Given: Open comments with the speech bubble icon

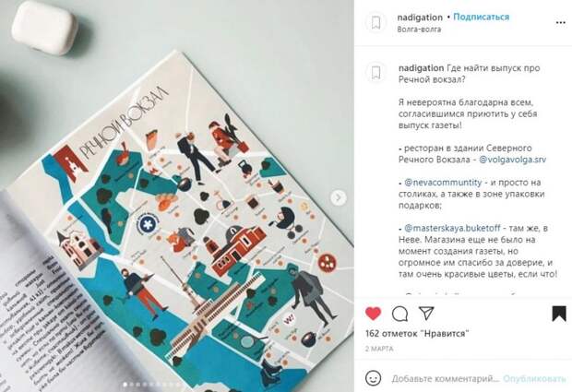Looking at the screenshot, I should (399, 314).
